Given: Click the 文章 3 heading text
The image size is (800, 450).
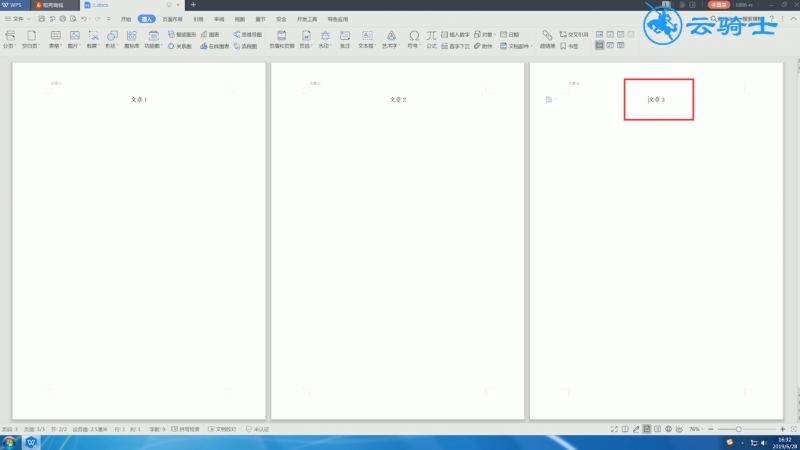Looking at the screenshot, I should click(657, 99).
